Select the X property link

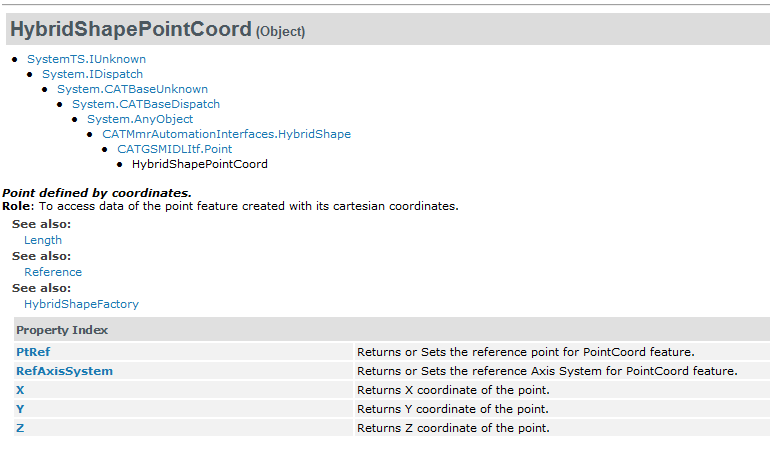[x=20, y=390]
